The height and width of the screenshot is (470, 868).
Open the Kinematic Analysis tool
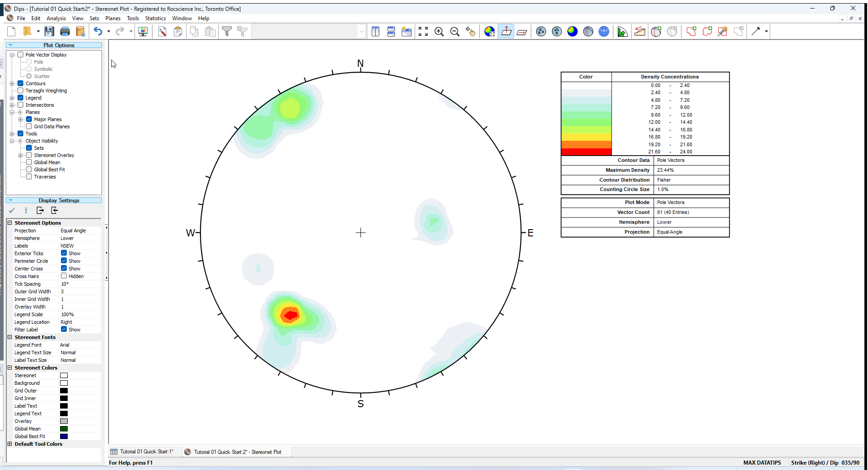(640, 31)
